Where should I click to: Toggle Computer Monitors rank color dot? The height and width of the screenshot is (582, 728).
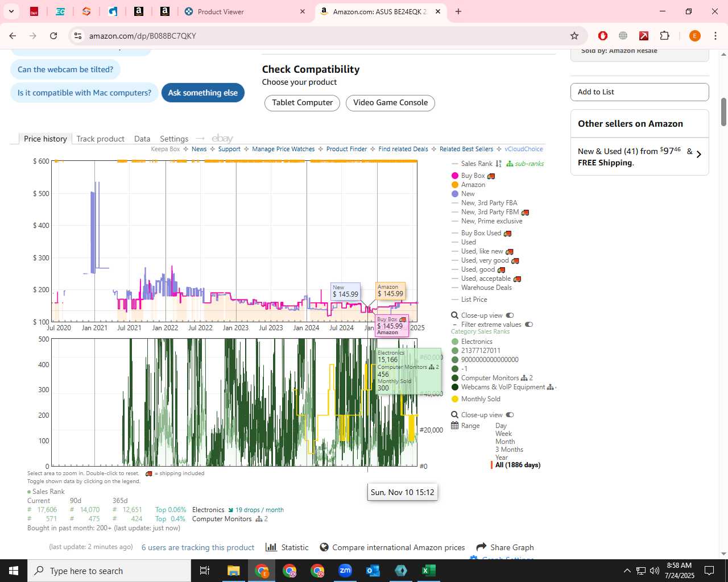(x=455, y=378)
